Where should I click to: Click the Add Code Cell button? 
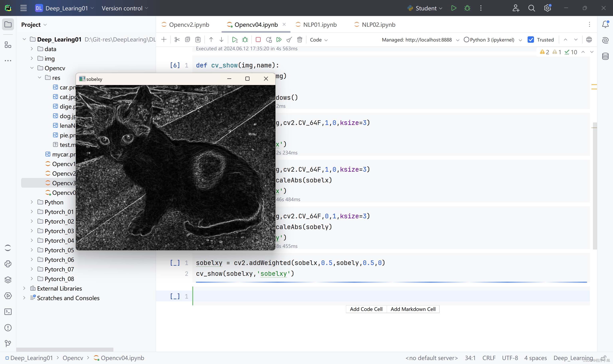pyautogui.click(x=366, y=309)
